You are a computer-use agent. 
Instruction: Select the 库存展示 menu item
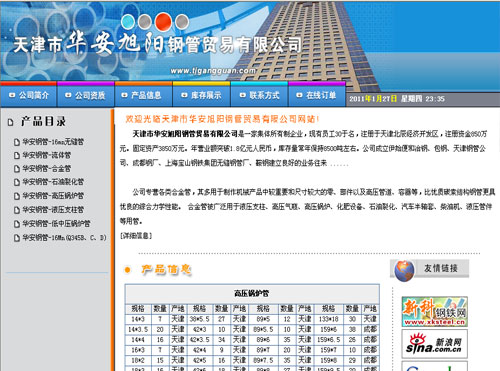(x=201, y=95)
